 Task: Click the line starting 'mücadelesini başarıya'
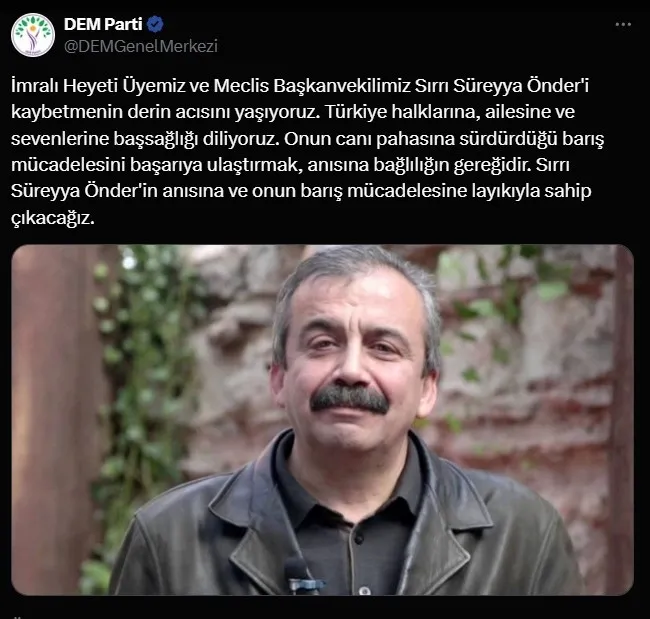pyautogui.click(x=290, y=165)
